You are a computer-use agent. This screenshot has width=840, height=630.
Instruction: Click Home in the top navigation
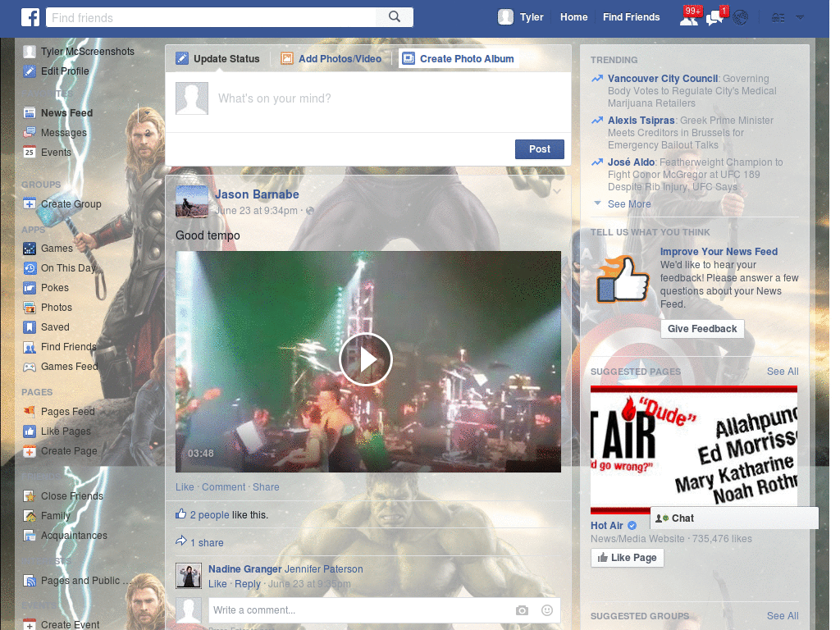pos(573,16)
